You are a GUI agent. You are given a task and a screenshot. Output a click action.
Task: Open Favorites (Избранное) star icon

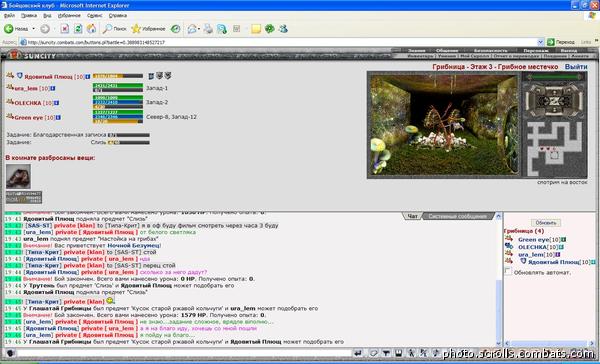(136, 29)
